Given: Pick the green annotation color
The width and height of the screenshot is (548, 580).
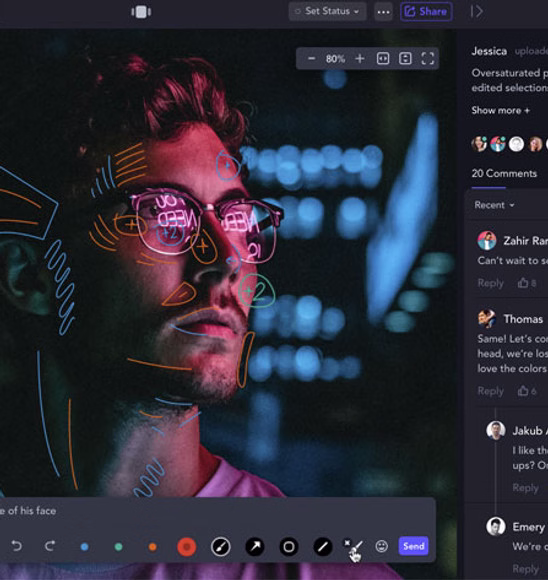Looking at the screenshot, I should 118,547.
